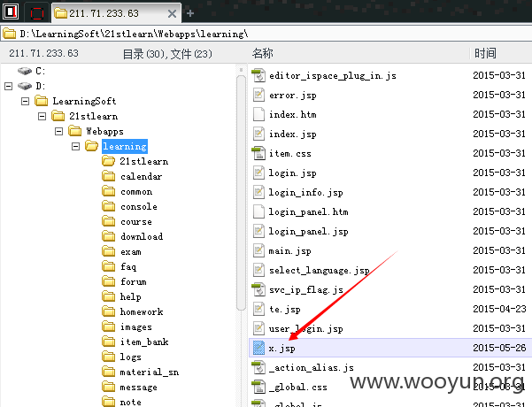Viewport: 532px width, 407px height.
Task: Select the LearningSoft folder in tree
Action: [x=84, y=101]
